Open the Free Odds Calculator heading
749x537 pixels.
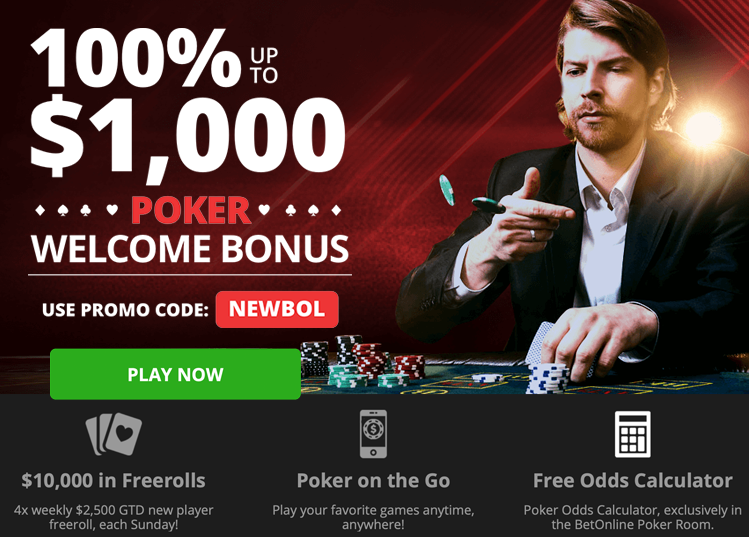point(632,481)
